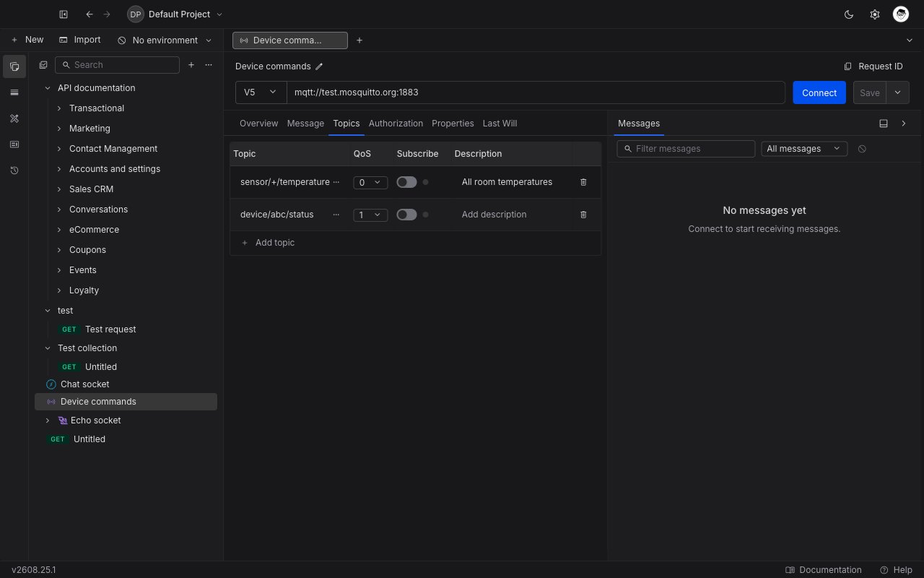Select the Loyalty folder

coord(84,290)
